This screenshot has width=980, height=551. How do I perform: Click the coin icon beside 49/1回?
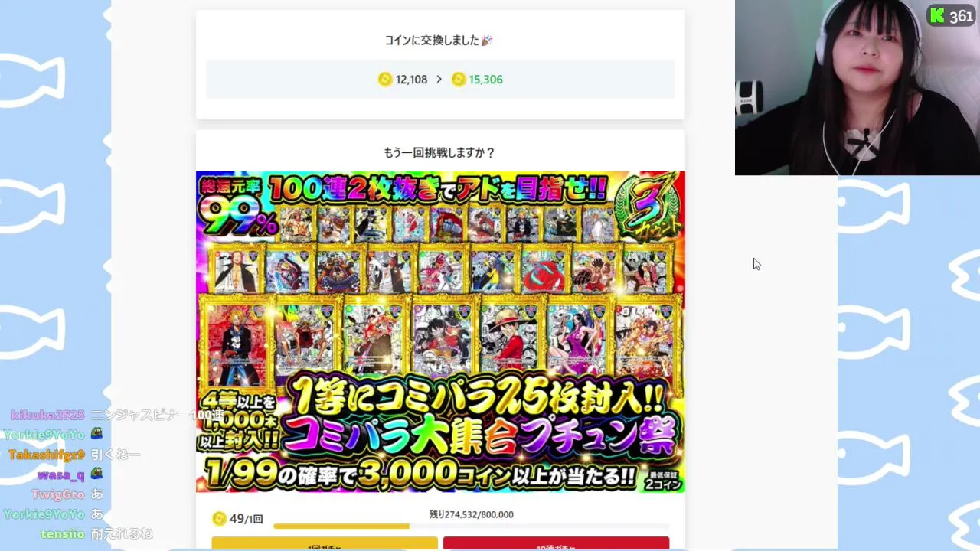219,519
